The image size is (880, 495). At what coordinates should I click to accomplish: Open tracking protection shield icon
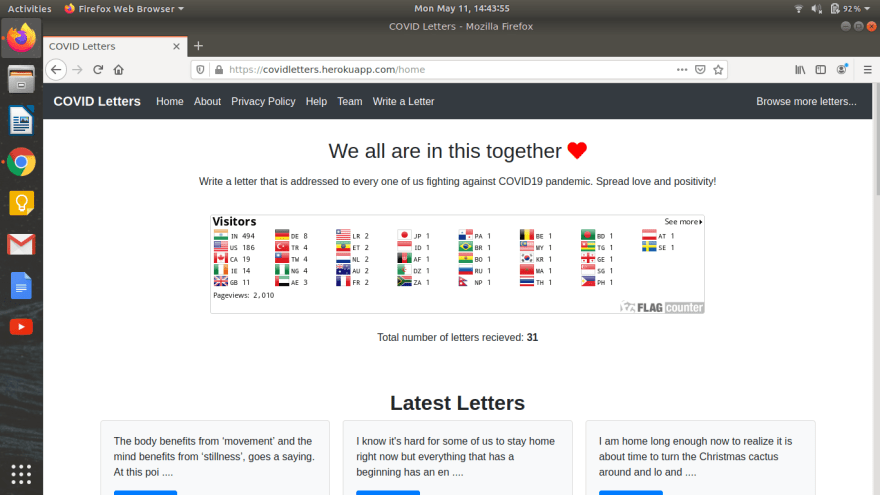pyautogui.click(x=200, y=70)
